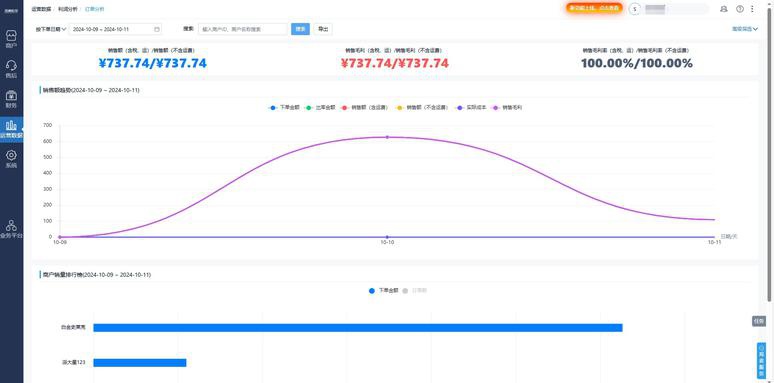Toggle the 下单金额 series in trend legend
Screen dimensions: 774x383
284,107
